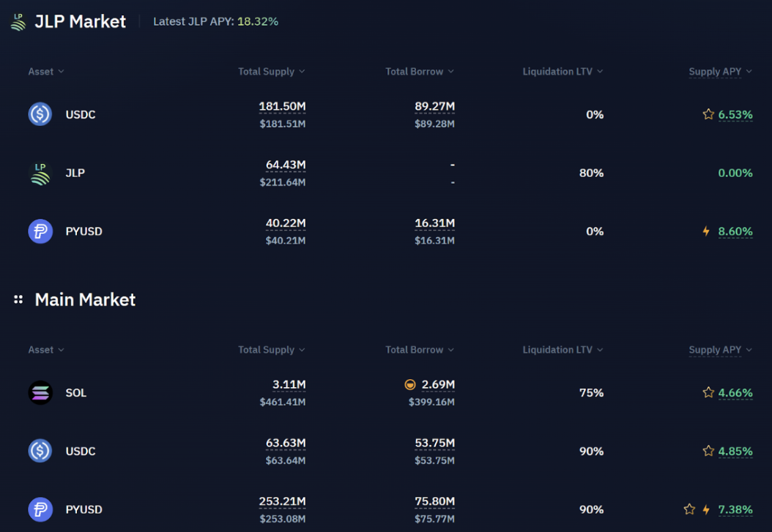Open the 7.38% PYUSD supply APY details

pyautogui.click(x=735, y=509)
